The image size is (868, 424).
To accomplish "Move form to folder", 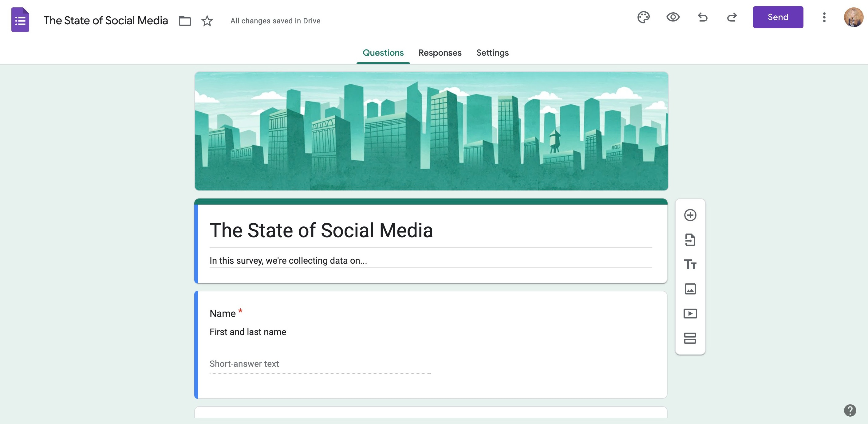I will tap(185, 21).
